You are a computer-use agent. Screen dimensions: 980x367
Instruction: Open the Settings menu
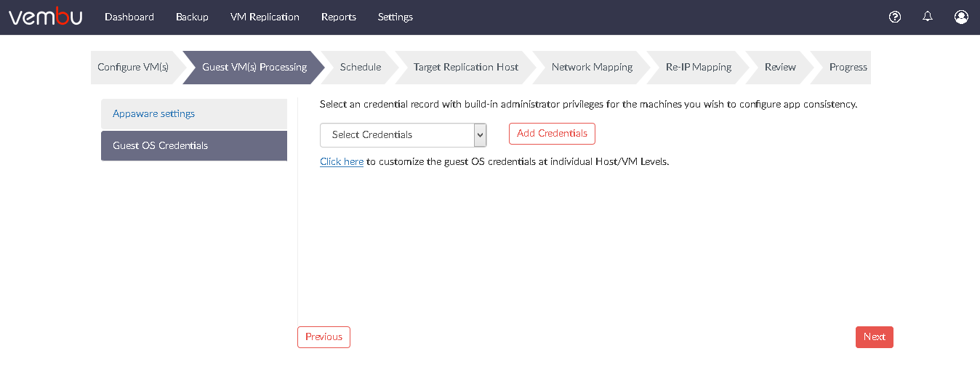395,17
